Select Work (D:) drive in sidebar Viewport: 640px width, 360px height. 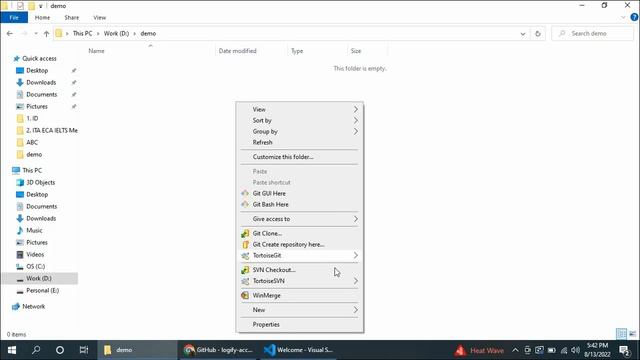pos(39,278)
